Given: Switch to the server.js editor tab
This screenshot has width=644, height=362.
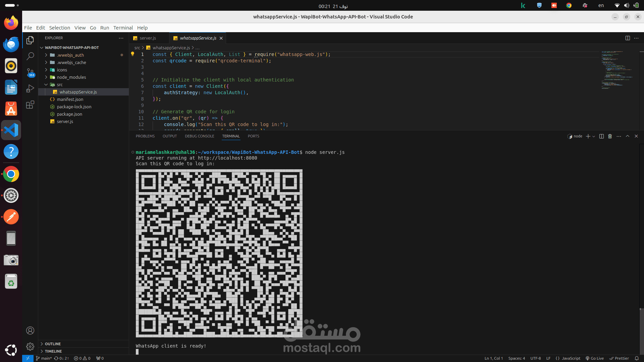Looking at the screenshot, I should coord(148,38).
